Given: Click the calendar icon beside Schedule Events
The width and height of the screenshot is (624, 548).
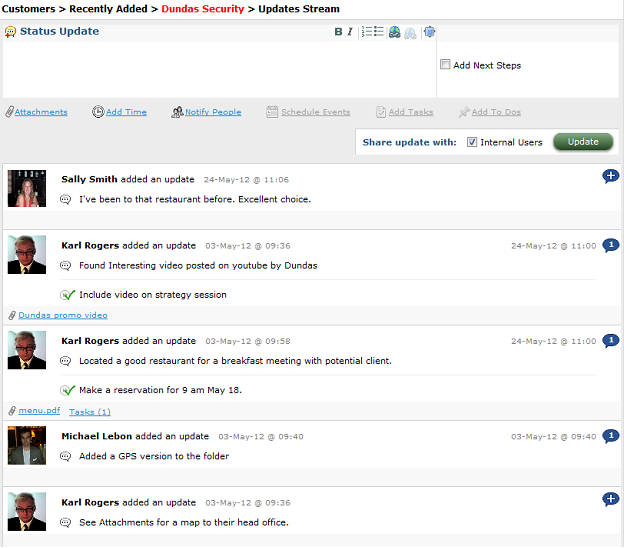Looking at the screenshot, I should (272, 112).
